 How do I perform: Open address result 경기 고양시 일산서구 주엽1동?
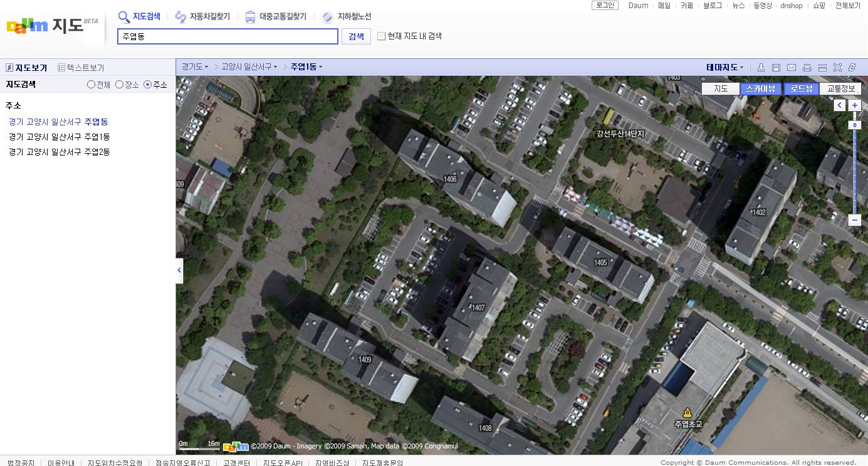tap(60, 137)
